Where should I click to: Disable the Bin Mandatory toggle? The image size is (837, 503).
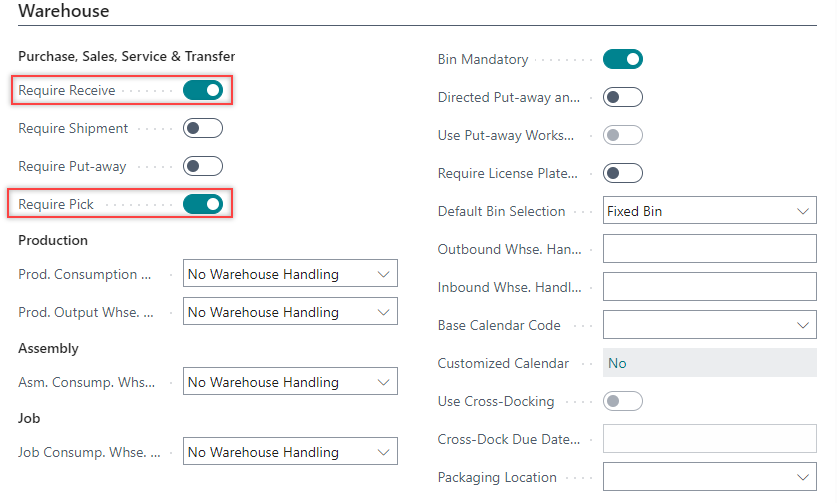point(622,60)
